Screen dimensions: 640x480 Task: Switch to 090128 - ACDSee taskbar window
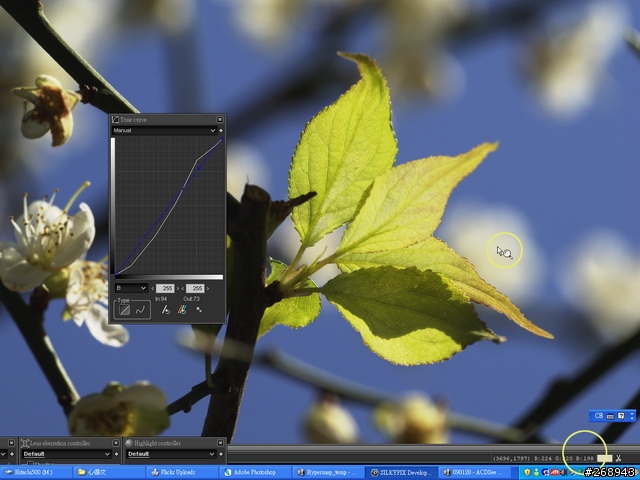click(474, 473)
